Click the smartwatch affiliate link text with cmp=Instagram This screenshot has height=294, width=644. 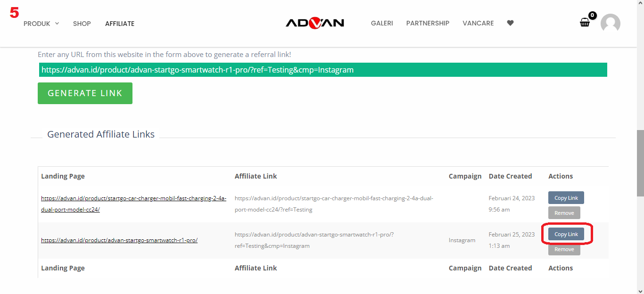[x=314, y=240]
